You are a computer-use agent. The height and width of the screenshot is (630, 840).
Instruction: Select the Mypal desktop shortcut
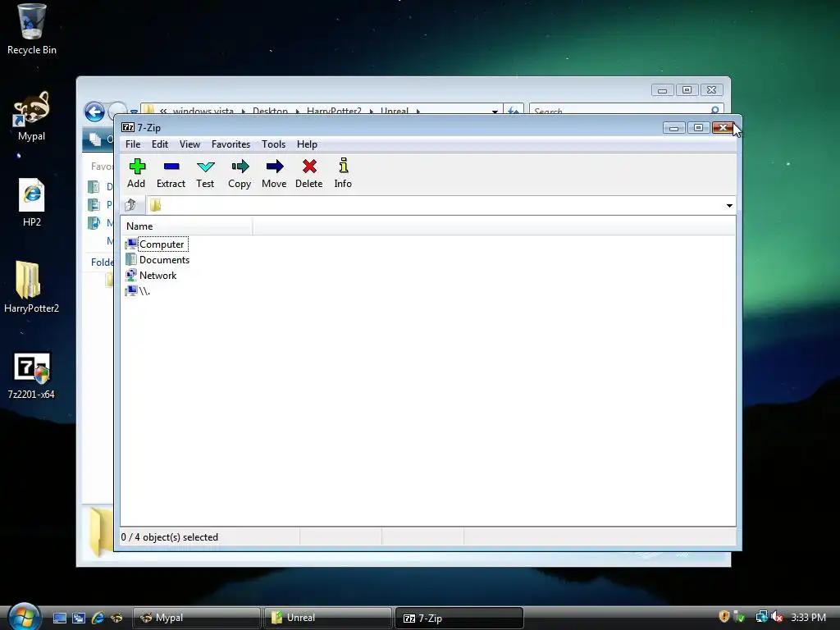32,116
